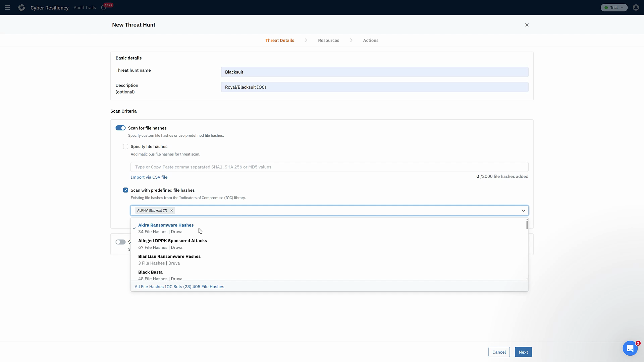The height and width of the screenshot is (362, 644).
Task: Click the checkmark beside Akira Ransomware Hashes
Action: 134,228
